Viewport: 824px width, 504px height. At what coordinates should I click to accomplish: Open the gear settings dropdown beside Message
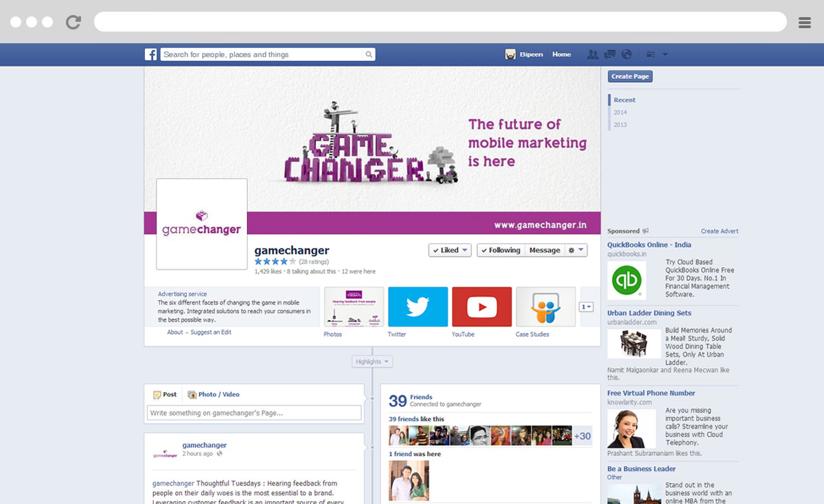575,251
